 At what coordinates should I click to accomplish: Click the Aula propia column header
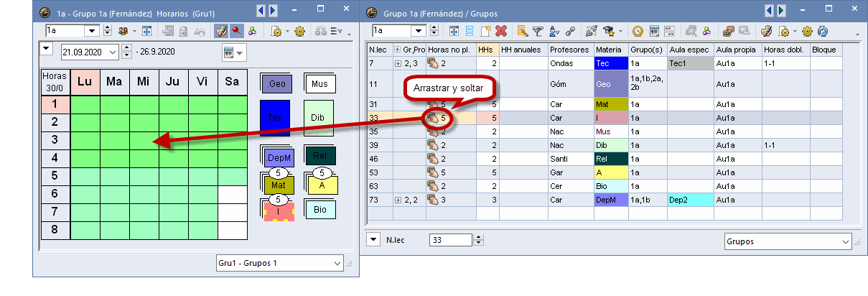pos(738,50)
